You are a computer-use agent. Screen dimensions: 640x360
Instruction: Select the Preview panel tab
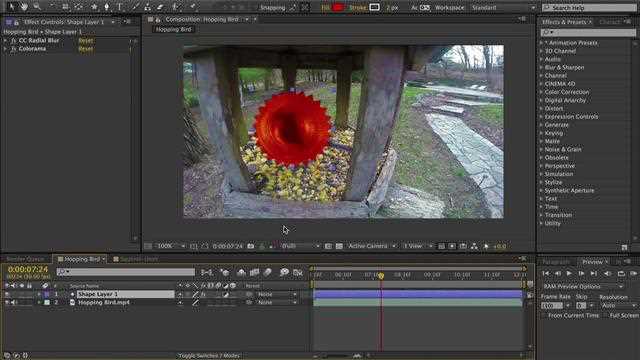[592, 262]
